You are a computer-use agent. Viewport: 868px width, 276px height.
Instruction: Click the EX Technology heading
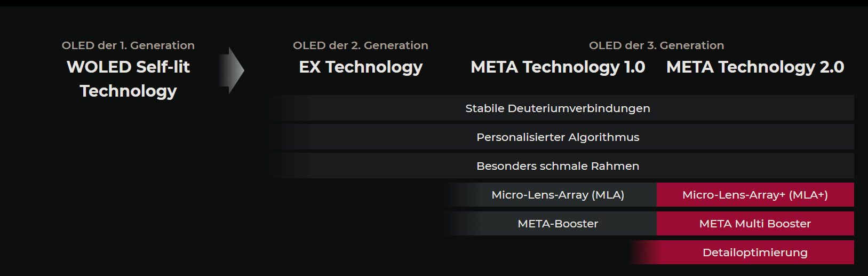pos(361,67)
